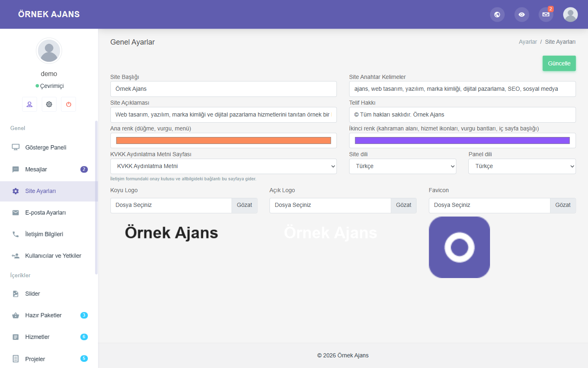
Task: Click Gözat button for Favicon
Action: pos(563,205)
